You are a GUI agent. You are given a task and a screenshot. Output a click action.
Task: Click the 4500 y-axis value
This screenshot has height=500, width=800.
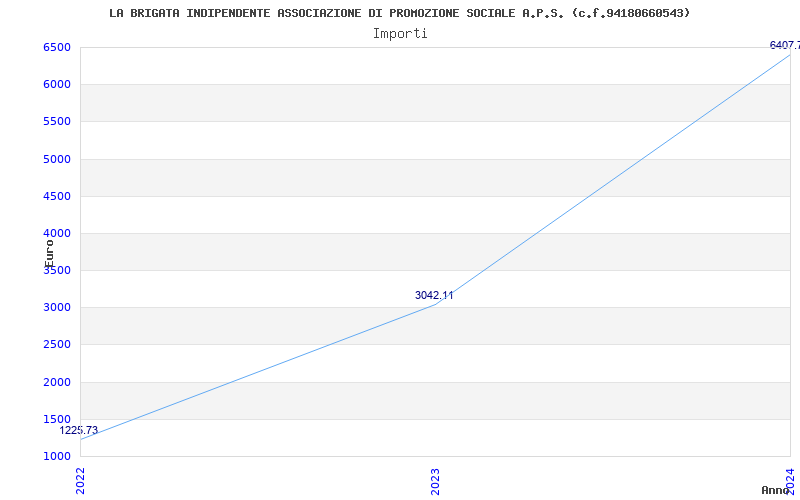[57, 196]
